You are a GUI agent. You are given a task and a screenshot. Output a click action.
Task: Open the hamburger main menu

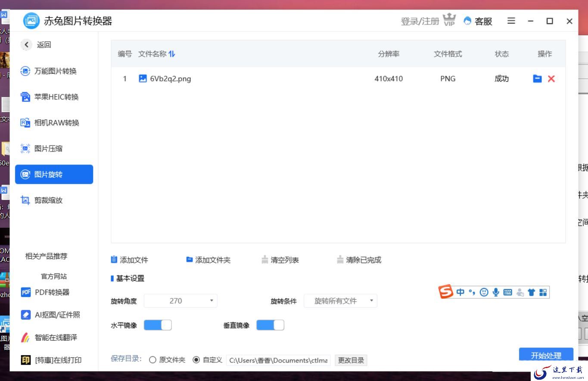[511, 21]
